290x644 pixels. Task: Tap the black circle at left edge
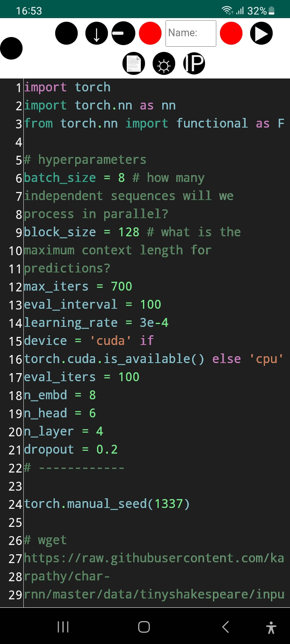(11, 48)
